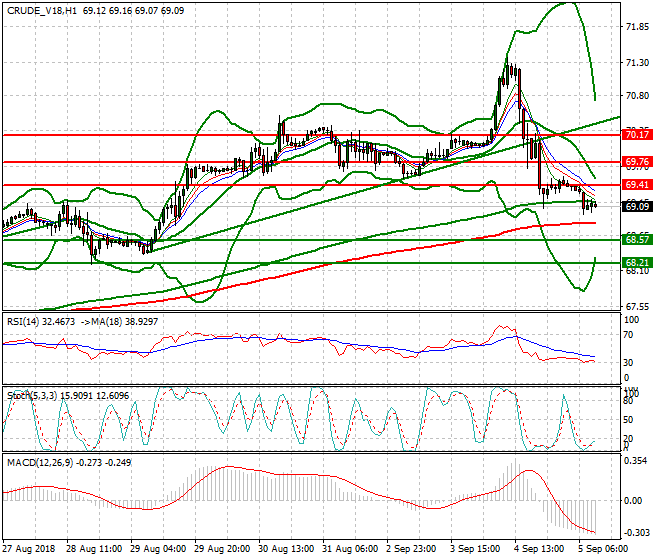Click the 70.17 red resistance price label

coord(637,135)
